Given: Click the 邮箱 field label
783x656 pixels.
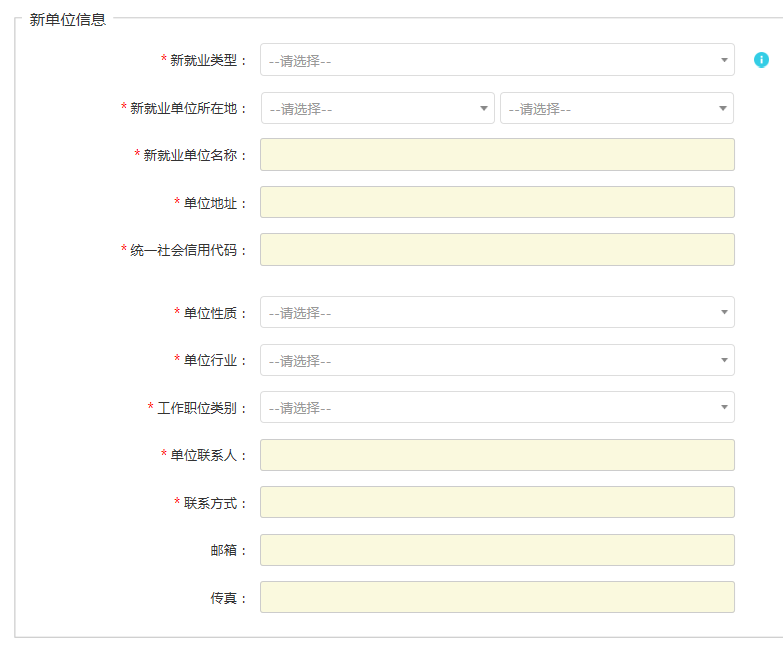Looking at the screenshot, I should (223, 551).
